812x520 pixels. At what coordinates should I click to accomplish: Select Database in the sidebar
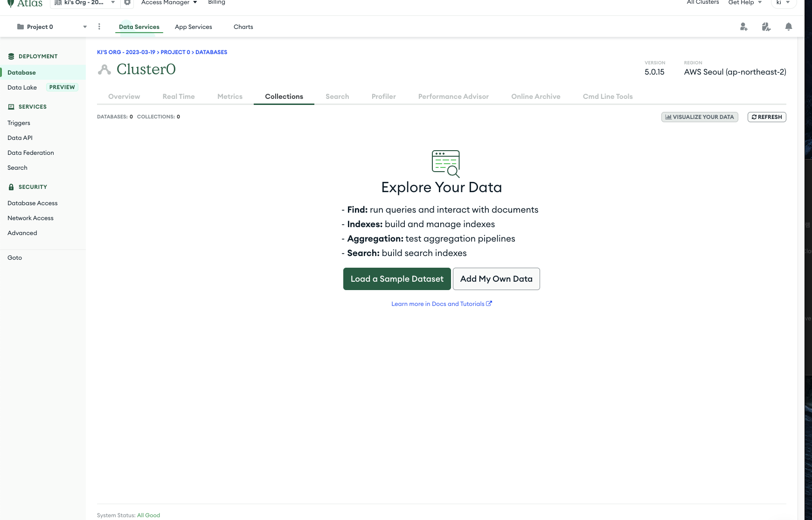(x=43, y=72)
